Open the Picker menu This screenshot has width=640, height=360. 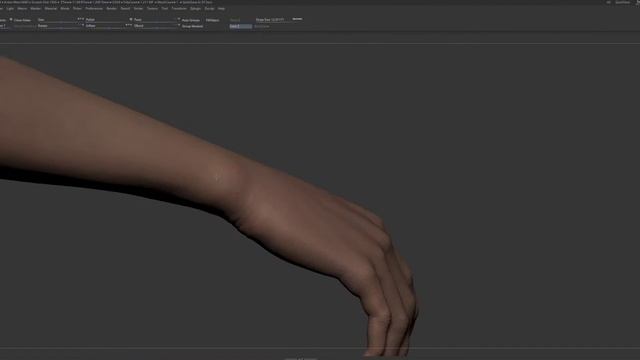[x=77, y=9]
